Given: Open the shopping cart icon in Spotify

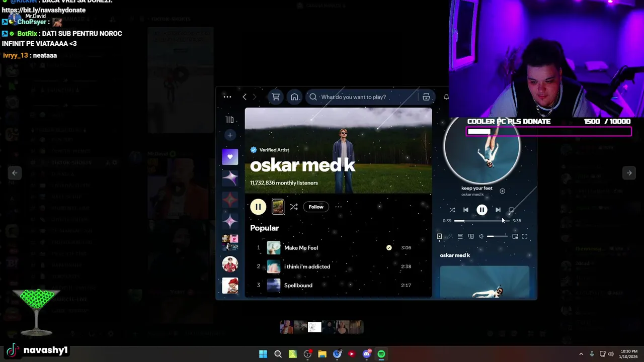Looking at the screenshot, I should pyautogui.click(x=276, y=97).
